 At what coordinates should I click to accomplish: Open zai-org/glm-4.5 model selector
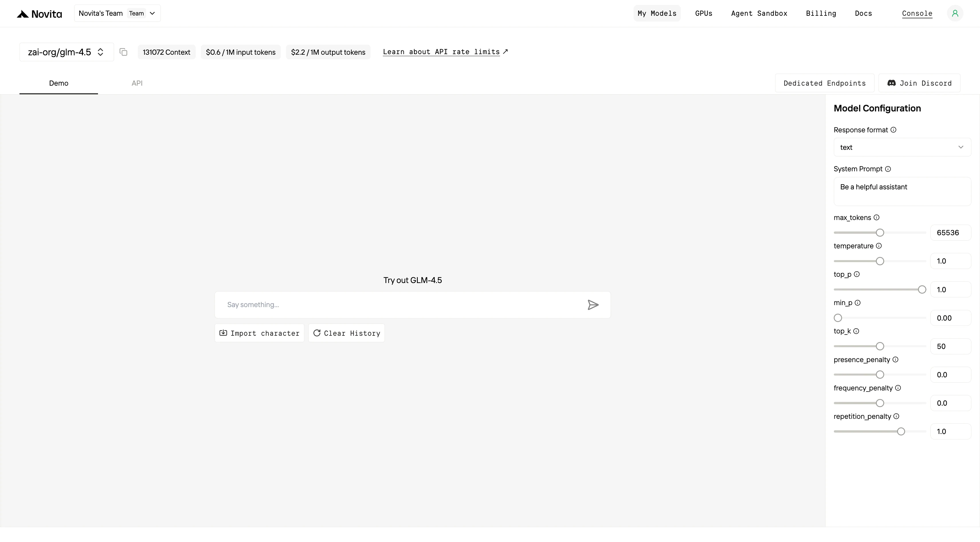(x=66, y=52)
